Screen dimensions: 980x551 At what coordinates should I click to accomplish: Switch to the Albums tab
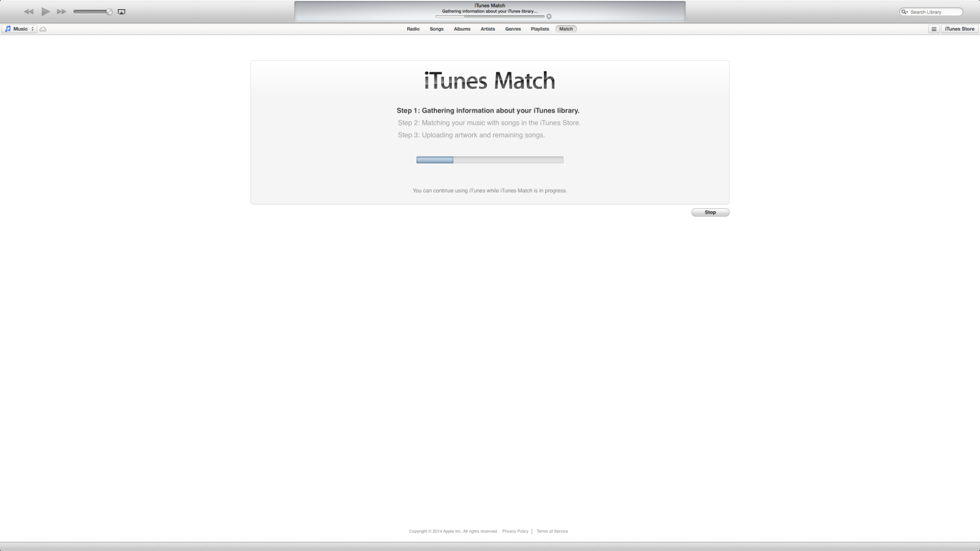click(462, 29)
